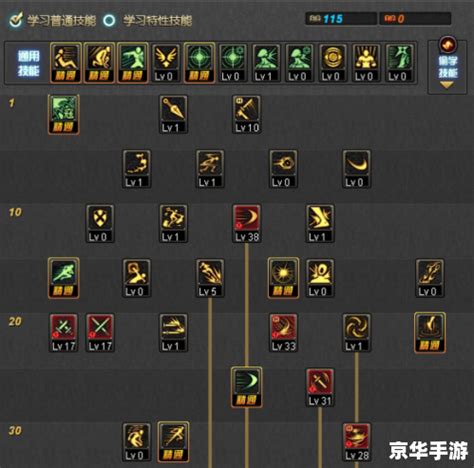
Task: Click the winged emblem general skill Lv 0
Action: point(166,63)
